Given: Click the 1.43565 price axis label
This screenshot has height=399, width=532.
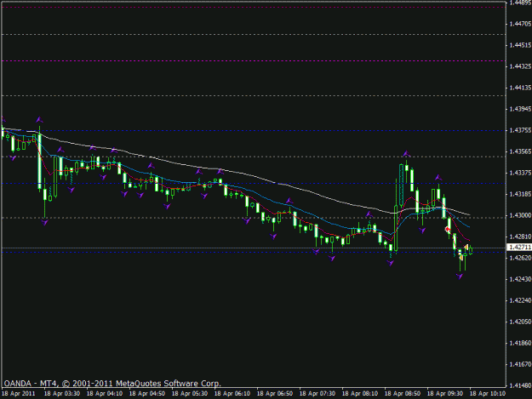Looking at the screenshot, I should 520,151.
